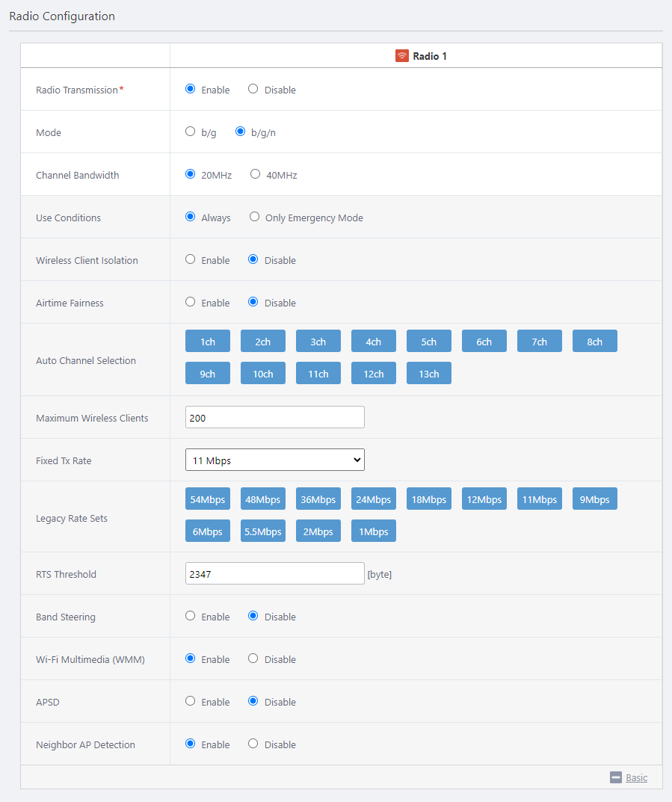
Task: Disable Radio Transmission
Action: [x=253, y=89]
